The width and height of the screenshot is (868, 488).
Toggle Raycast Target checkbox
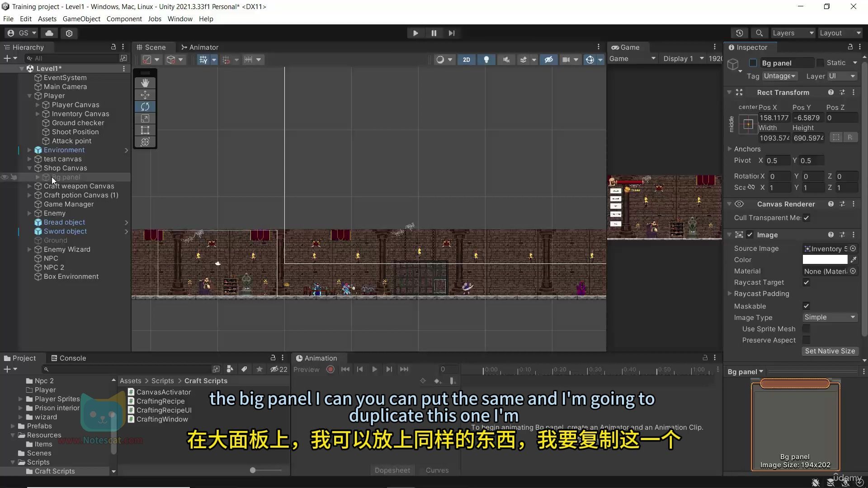[806, 282]
